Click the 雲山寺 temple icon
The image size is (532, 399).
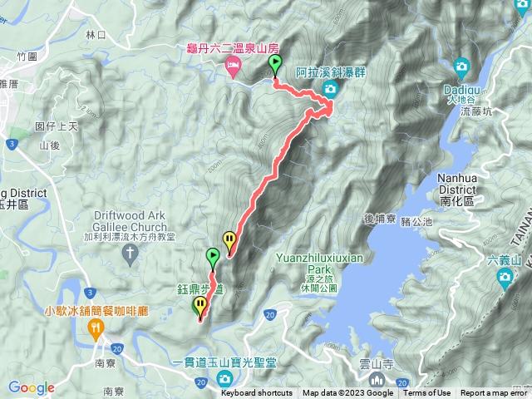377,380
